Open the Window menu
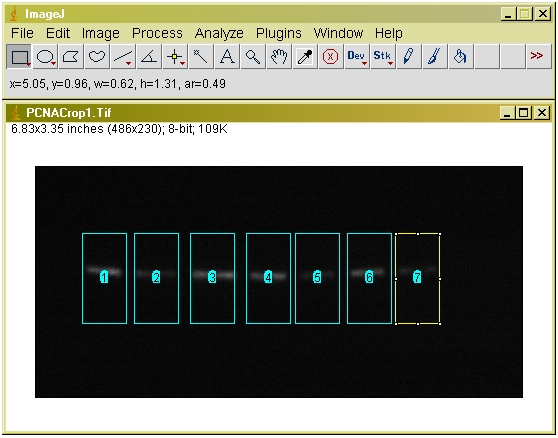 [x=338, y=33]
